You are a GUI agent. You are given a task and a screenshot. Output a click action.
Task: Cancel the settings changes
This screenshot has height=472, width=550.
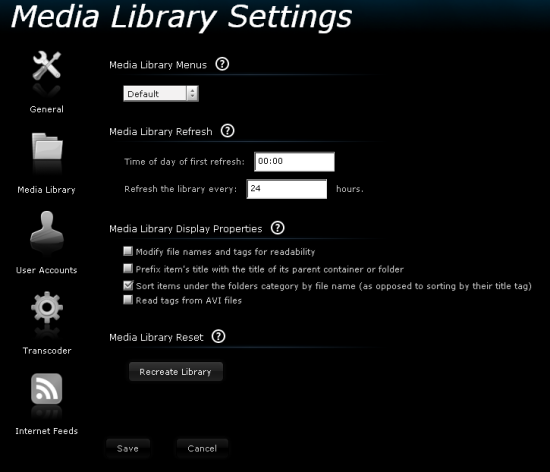pyautogui.click(x=202, y=449)
